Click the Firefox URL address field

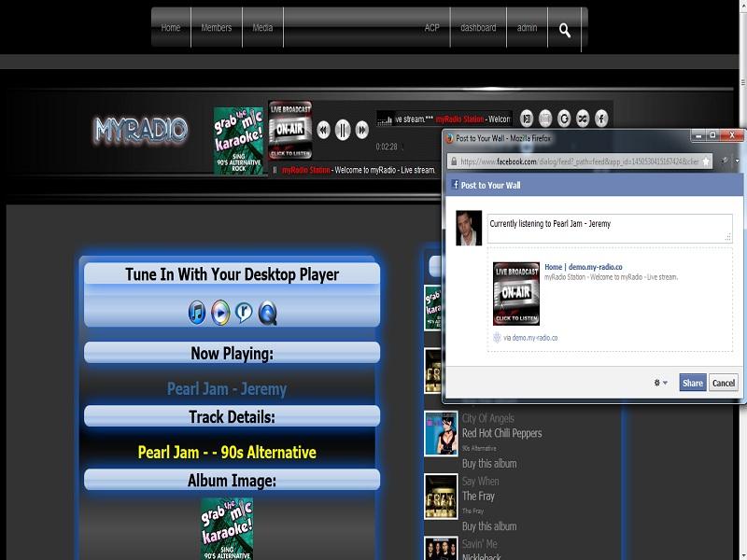click(x=579, y=161)
